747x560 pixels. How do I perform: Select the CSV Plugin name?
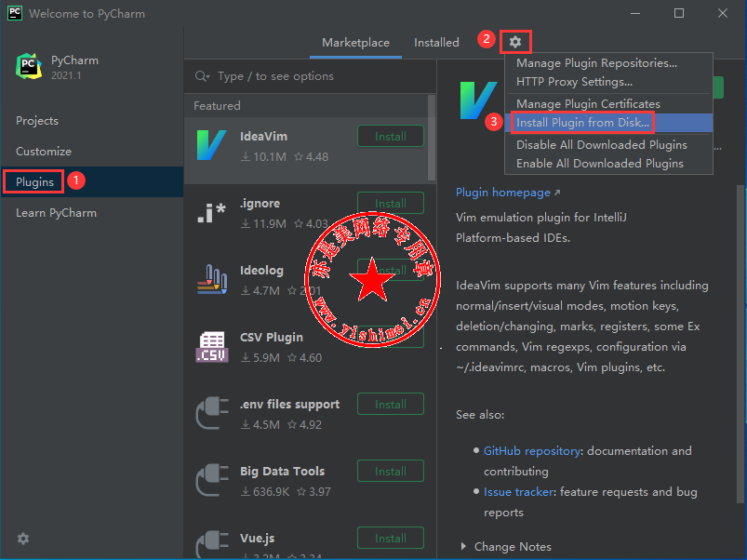[272, 337]
